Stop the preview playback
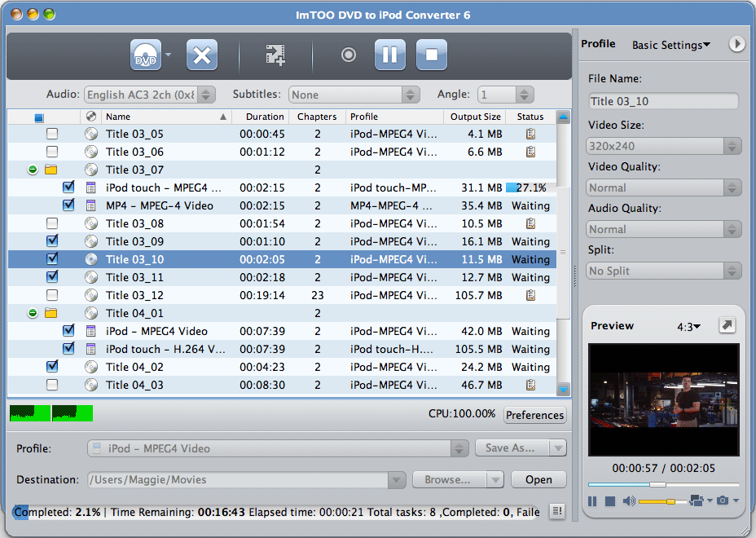 610,501
